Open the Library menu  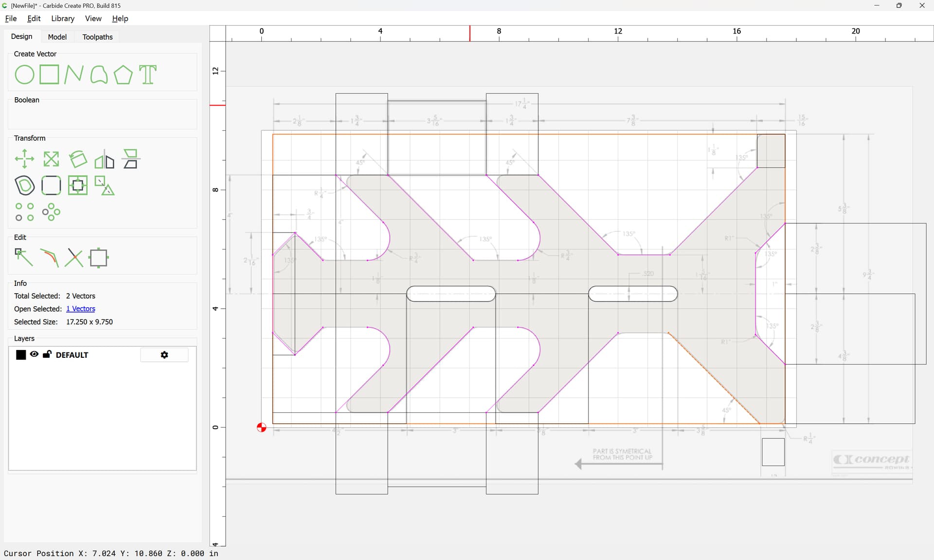click(x=63, y=18)
